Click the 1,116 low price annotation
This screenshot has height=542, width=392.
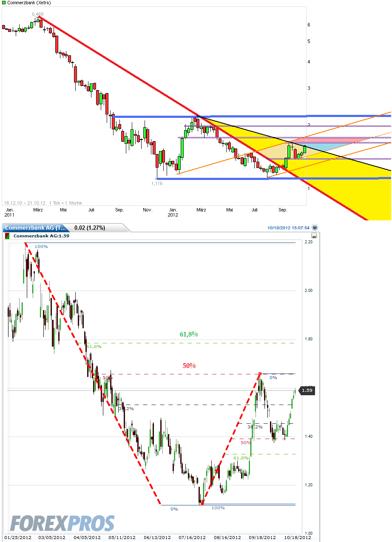click(x=156, y=183)
